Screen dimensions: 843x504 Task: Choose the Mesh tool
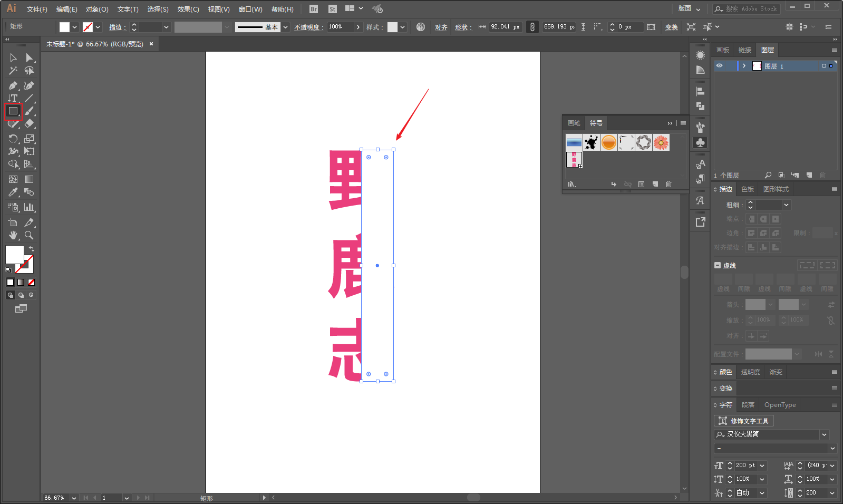[13, 179]
